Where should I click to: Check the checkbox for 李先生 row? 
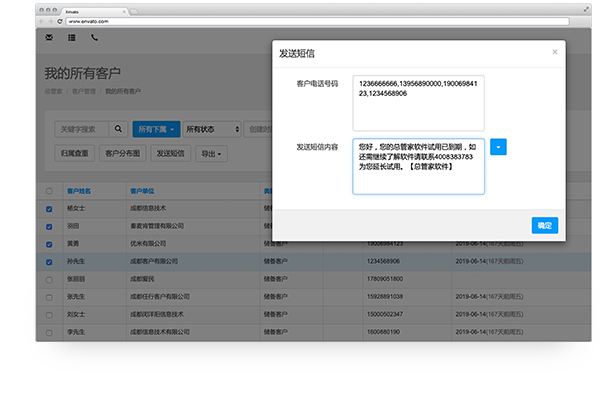click(49, 332)
